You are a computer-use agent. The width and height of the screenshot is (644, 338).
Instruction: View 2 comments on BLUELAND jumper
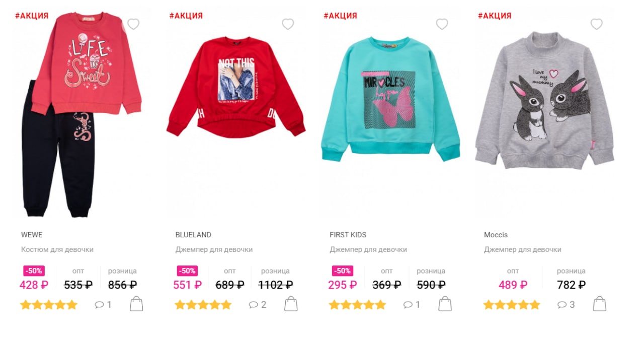click(x=258, y=305)
